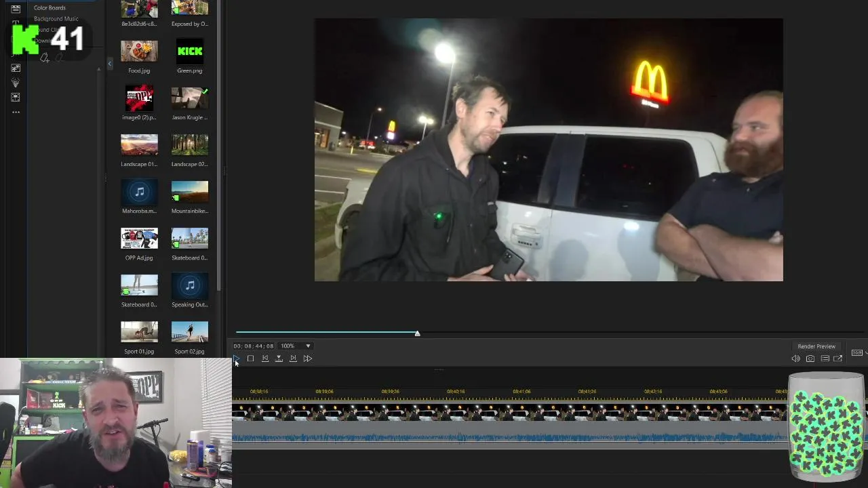Collapse the library explorer panel arrow
The width and height of the screenshot is (868, 488).
[110, 64]
